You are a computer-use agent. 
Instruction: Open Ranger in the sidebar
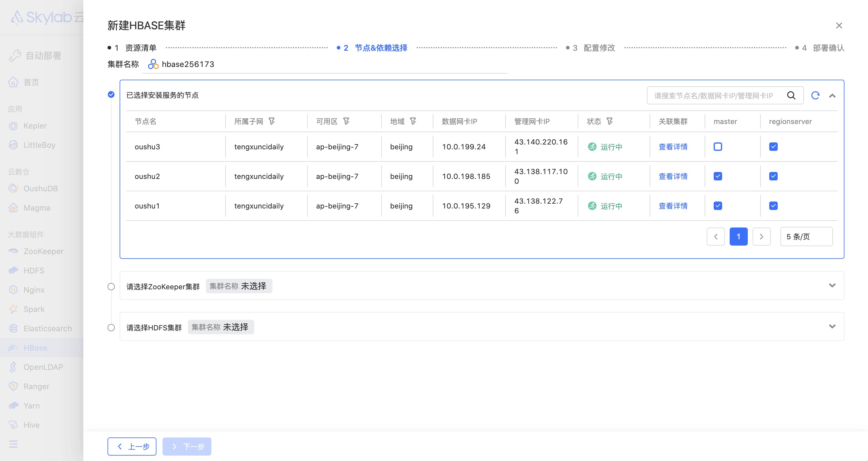36,386
